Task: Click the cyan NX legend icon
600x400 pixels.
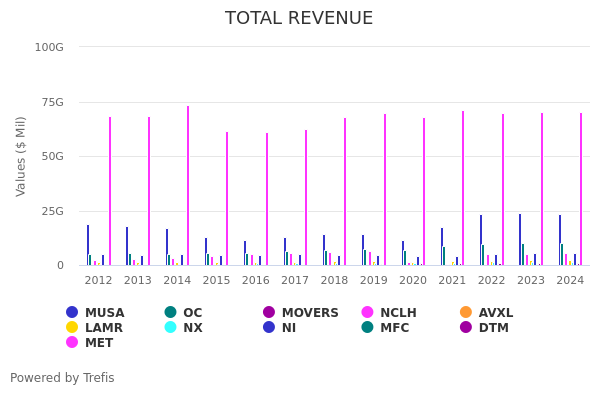Action: click(171, 328)
